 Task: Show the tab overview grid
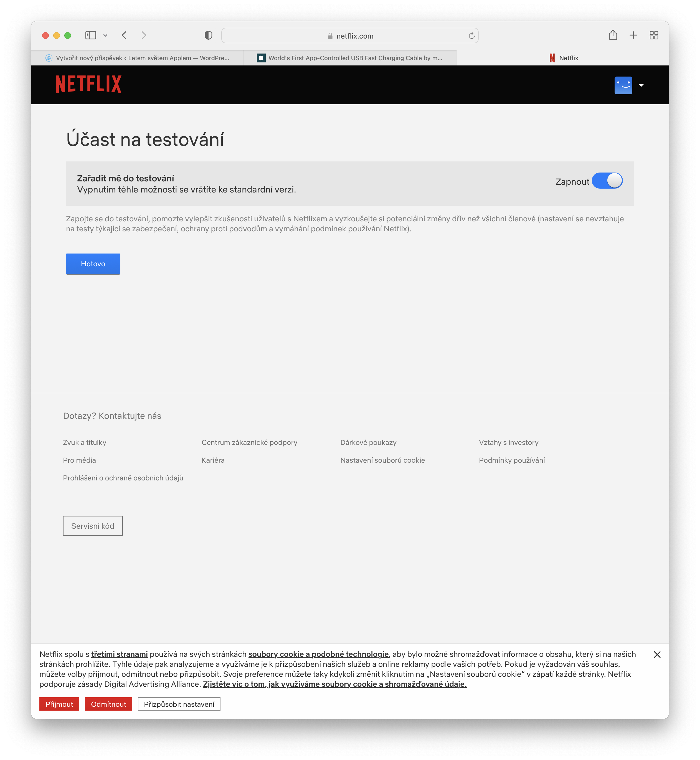click(x=653, y=35)
